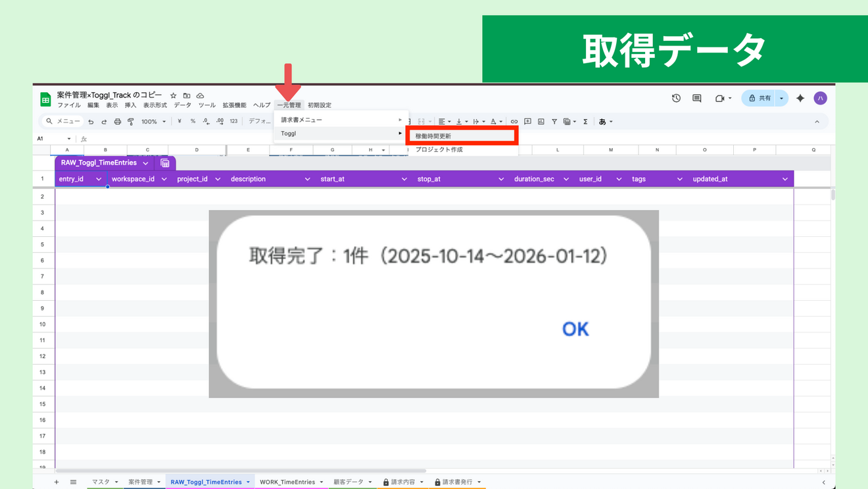Open the account avatar
868x489 pixels.
click(x=820, y=98)
